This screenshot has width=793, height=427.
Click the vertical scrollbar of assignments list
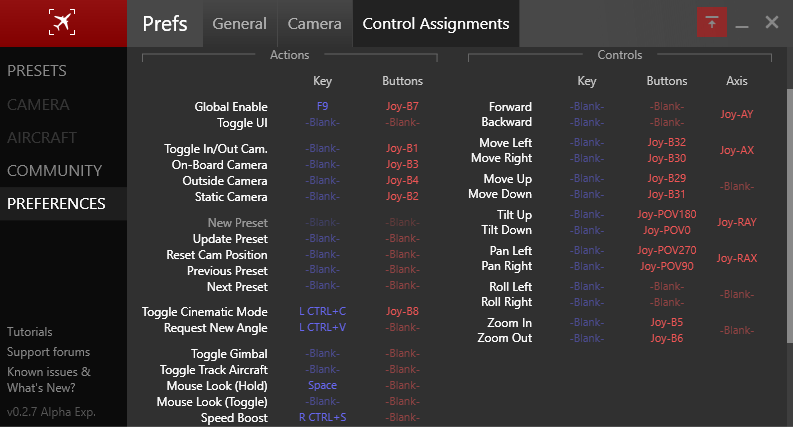[789, 217]
